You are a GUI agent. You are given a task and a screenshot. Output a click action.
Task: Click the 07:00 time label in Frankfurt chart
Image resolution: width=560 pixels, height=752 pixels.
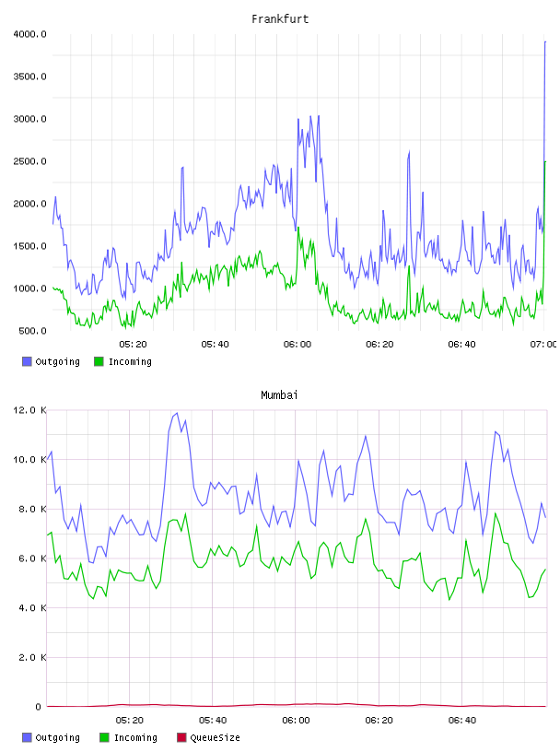(543, 345)
